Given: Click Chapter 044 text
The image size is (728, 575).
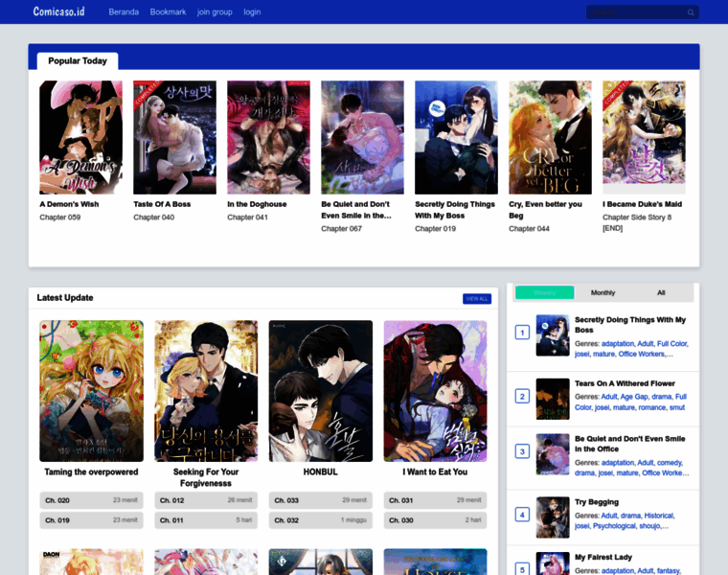Looking at the screenshot, I should 529,228.
